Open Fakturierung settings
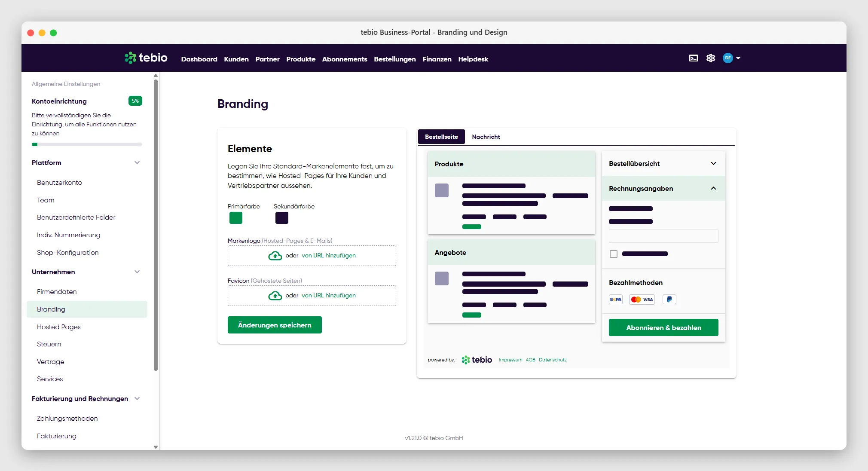Screen dimensions: 868x471 coord(57,436)
